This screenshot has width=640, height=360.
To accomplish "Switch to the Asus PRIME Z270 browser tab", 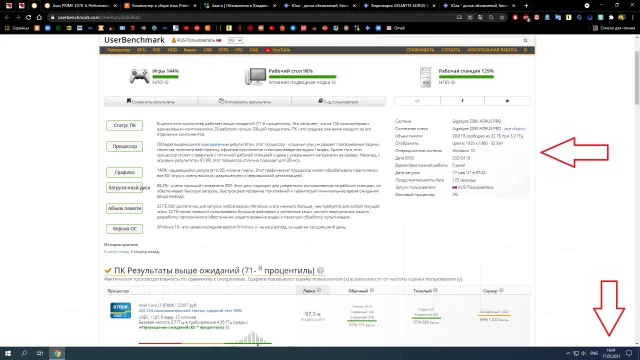I will tap(80, 6).
